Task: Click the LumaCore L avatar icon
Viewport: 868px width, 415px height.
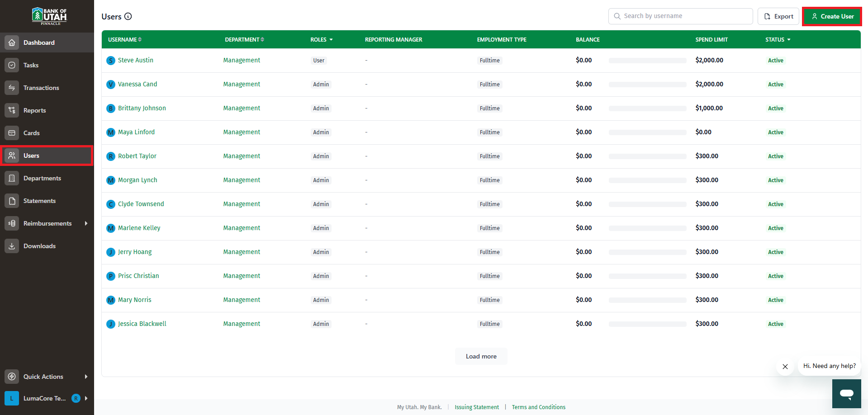Action: (x=12, y=398)
